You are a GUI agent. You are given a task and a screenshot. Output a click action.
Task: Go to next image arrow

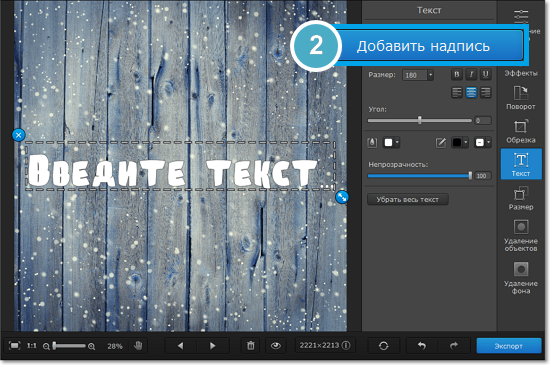(212, 346)
